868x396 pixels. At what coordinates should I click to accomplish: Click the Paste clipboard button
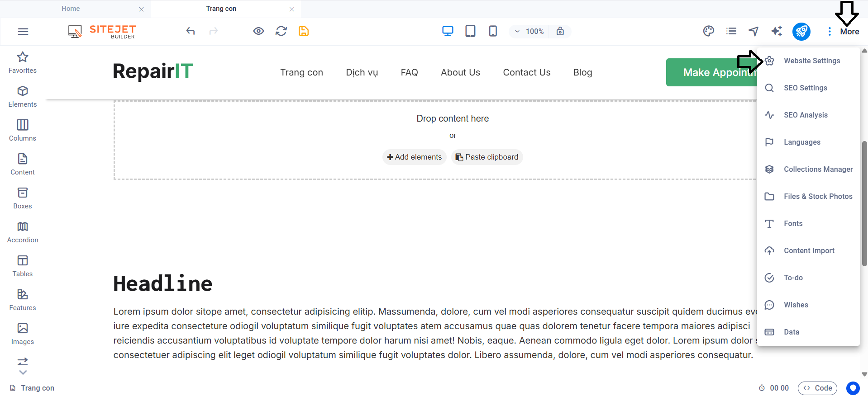pos(487,157)
